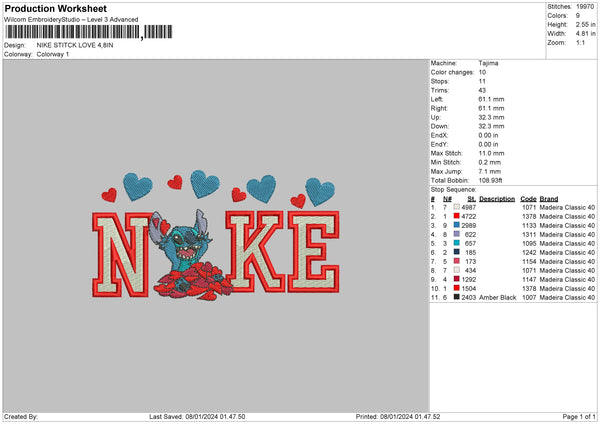Viewport: 600px width, 424px height.
Task: Click the Colors count '9'
Action: coord(578,16)
